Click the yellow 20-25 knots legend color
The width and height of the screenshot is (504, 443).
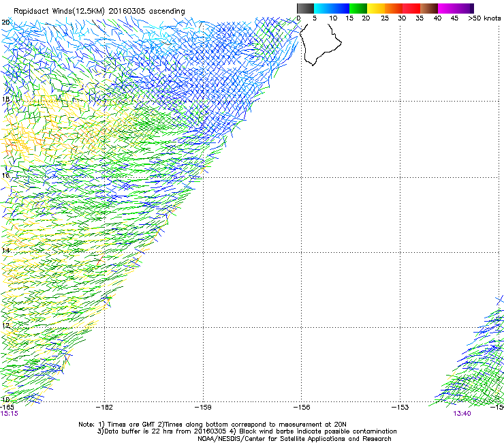376,8
